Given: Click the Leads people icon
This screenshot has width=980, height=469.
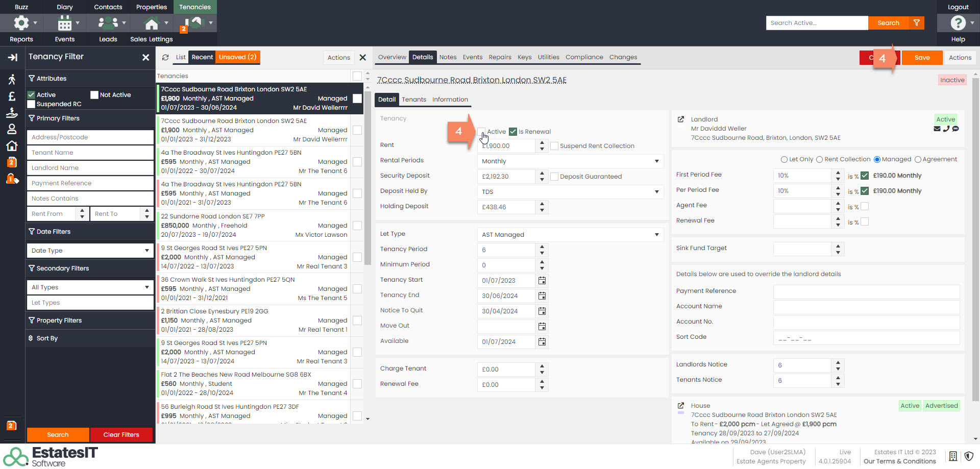Looking at the screenshot, I should tap(108, 23).
